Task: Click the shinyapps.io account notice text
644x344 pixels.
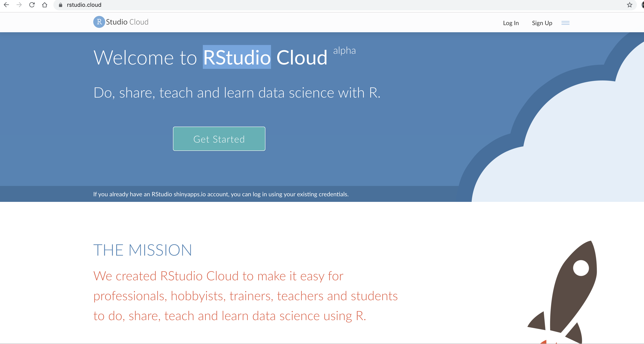Action: coord(221,194)
